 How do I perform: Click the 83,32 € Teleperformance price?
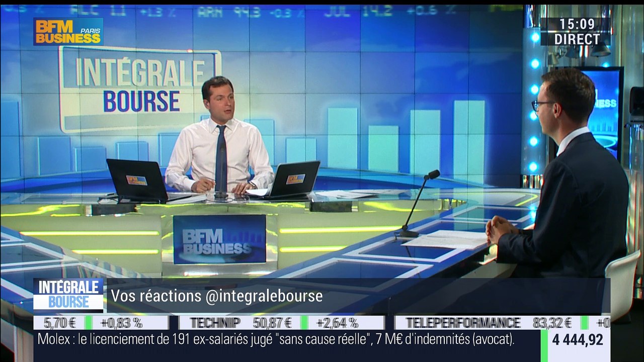click(552, 323)
